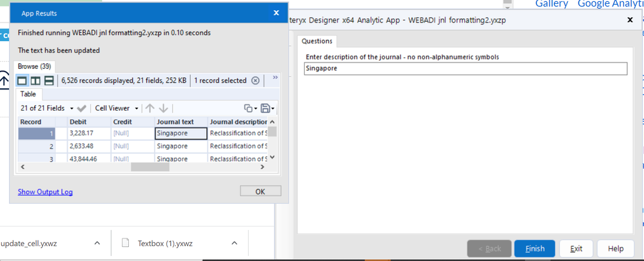This screenshot has height=261, width=644.
Task: Select record row number 3
Action: tap(37, 158)
